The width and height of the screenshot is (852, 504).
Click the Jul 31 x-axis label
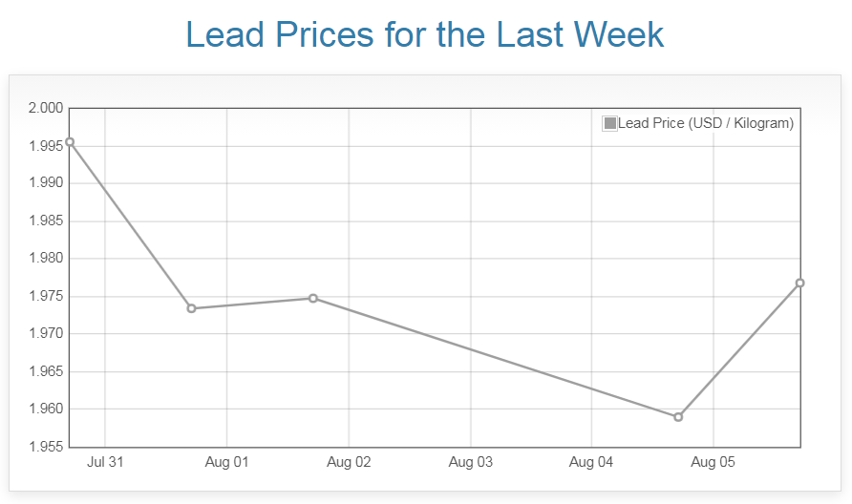coord(105,463)
